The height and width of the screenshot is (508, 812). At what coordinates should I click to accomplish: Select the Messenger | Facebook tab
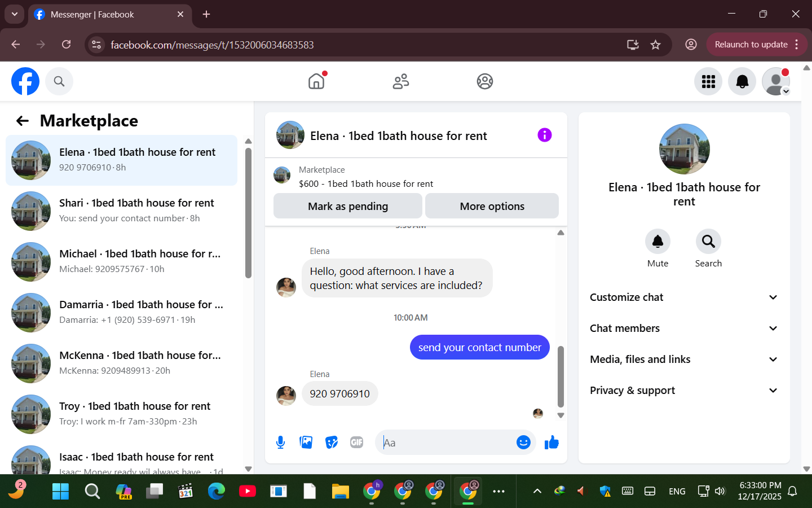(110, 15)
